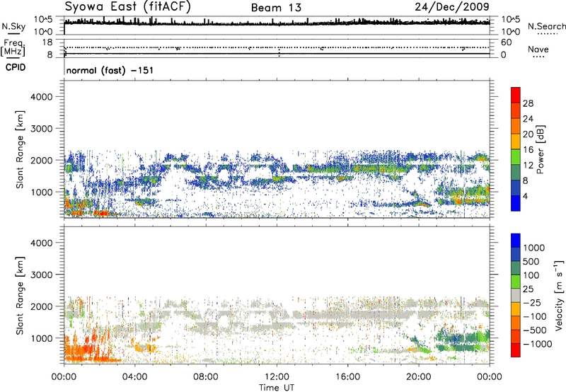Click the '500' velocity colorbar value
566x392 pixels.
533,261
